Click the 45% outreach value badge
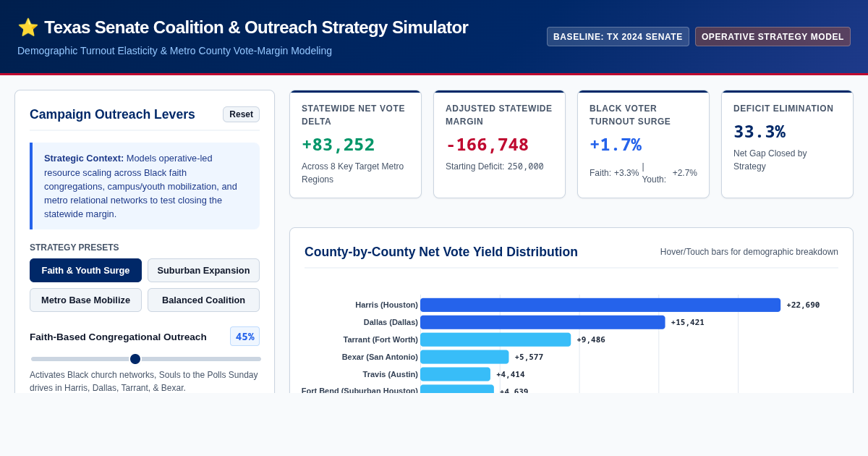Viewport: 868px width, 456px height. pyautogui.click(x=244, y=337)
